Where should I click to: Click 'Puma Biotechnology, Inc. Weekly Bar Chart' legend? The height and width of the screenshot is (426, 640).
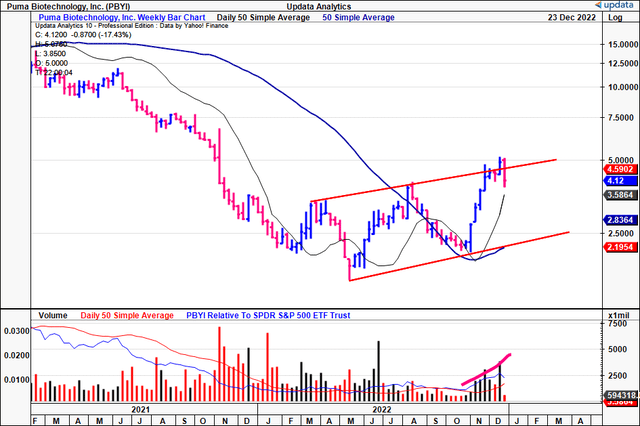pos(122,18)
